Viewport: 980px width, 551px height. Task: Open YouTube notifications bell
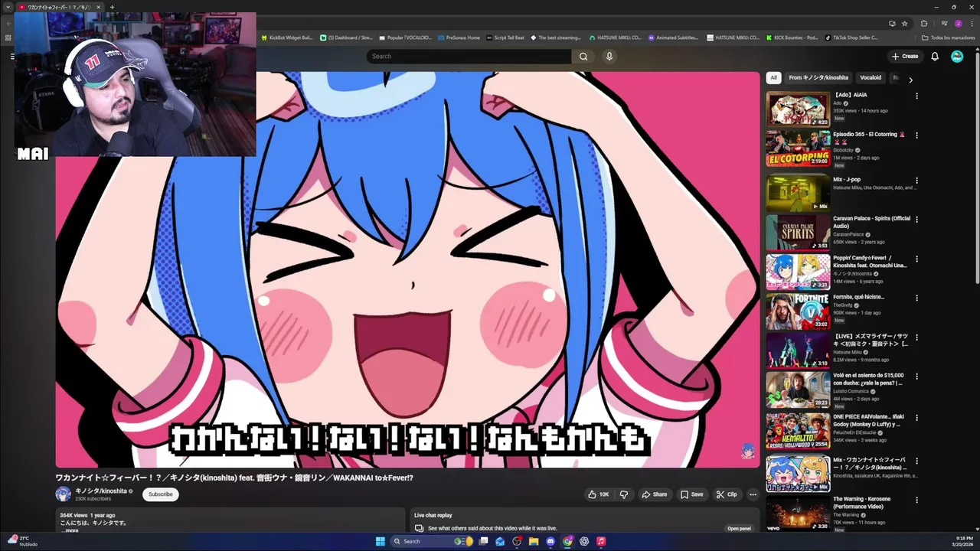(x=935, y=56)
